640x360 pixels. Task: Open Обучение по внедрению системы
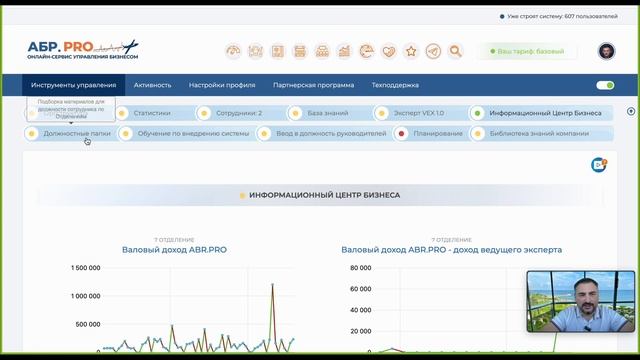[186, 133]
